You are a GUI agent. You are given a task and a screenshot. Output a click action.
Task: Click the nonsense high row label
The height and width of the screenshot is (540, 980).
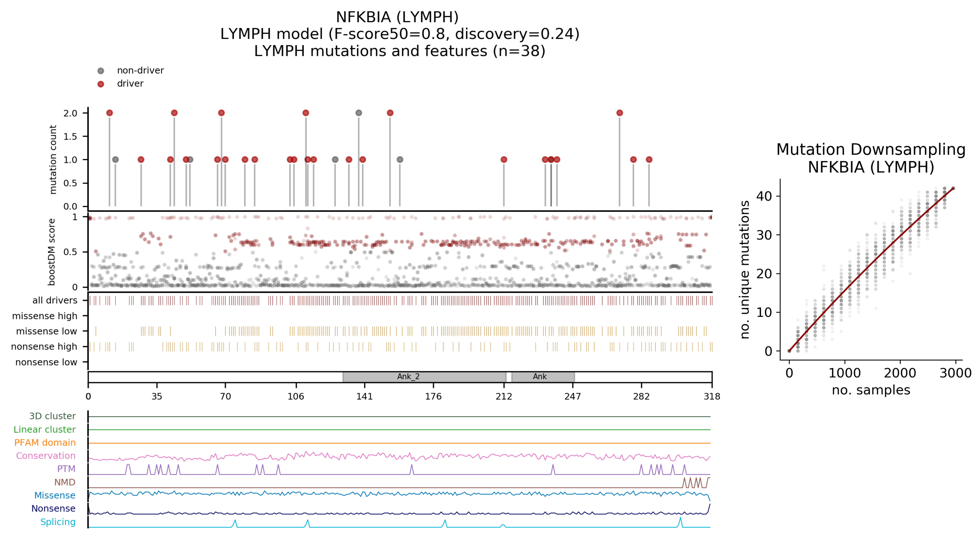44,346
